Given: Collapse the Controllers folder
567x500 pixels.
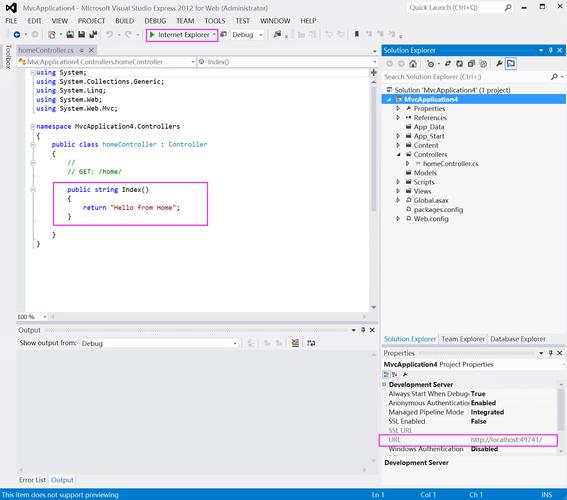Looking at the screenshot, I should 398,154.
